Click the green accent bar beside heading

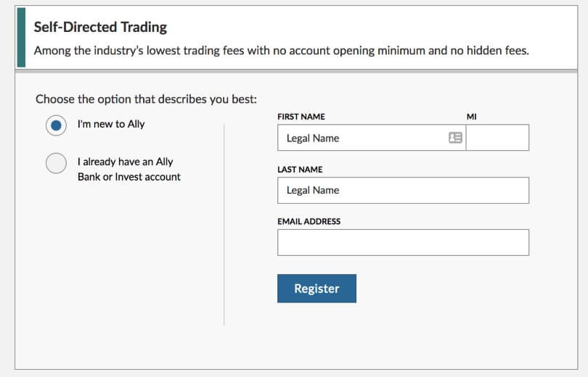21,38
